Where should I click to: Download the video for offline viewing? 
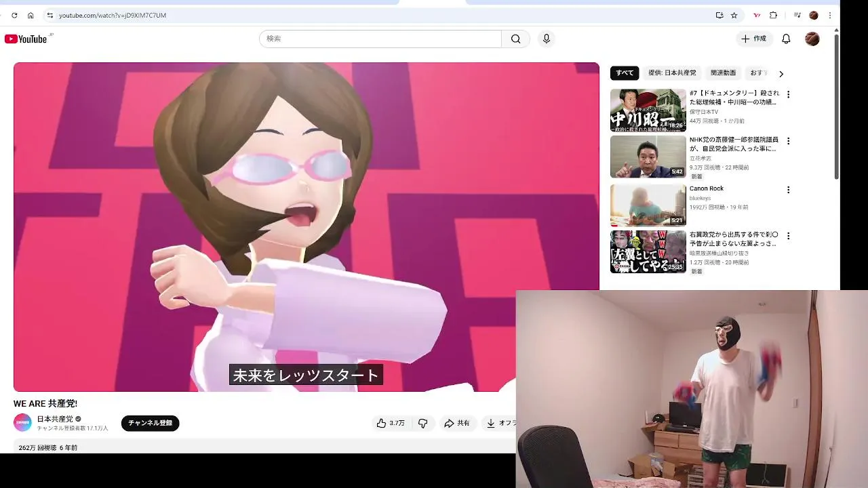pyautogui.click(x=500, y=423)
